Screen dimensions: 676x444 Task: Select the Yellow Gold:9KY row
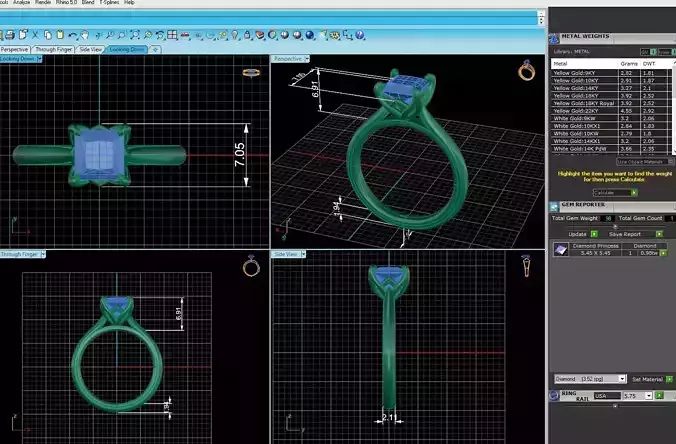pyautogui.click(x=611, y=73)
